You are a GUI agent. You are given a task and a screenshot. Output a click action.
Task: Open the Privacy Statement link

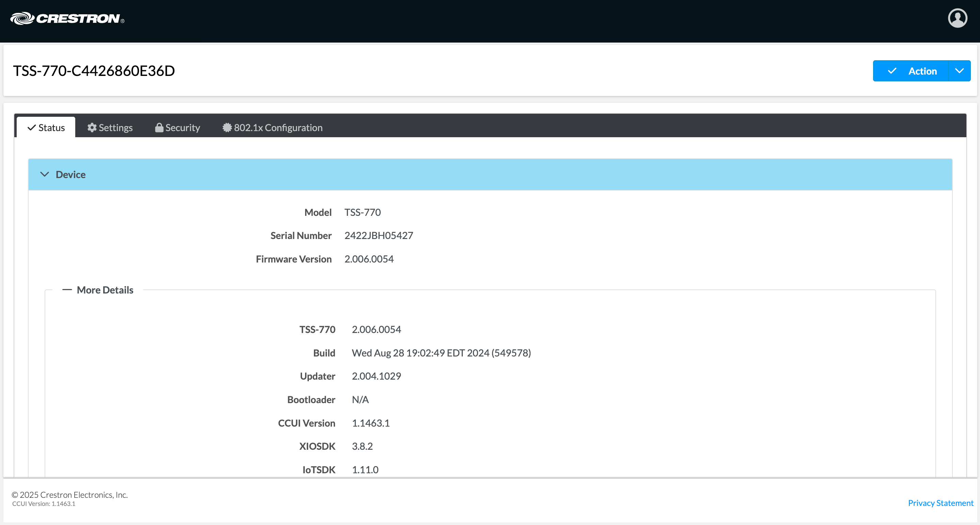pos(941,503)
